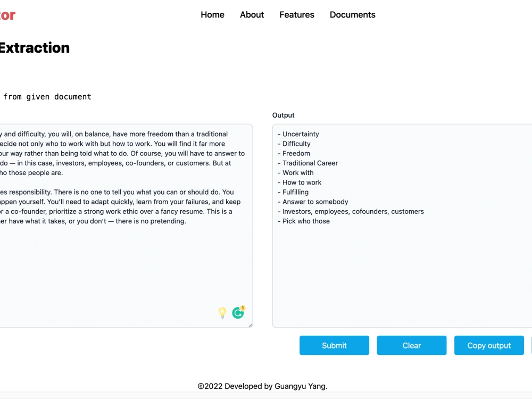Click the "Extraction" page heading
The width and height of the screenshot is (532, 399).
coord(35,48)
